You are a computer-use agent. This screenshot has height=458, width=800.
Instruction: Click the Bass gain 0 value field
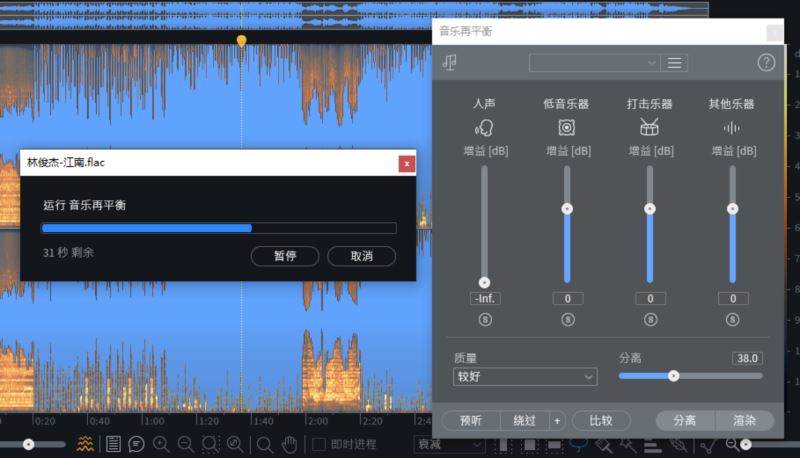[568, 299]
